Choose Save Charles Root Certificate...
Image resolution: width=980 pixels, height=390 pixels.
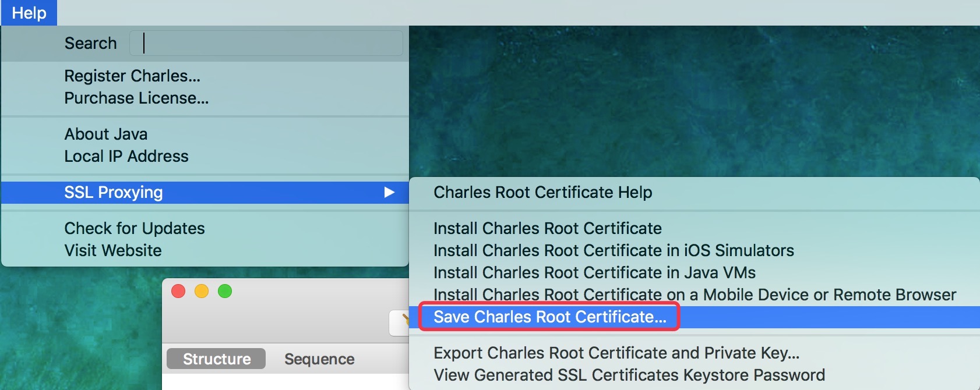click(549, 317)
